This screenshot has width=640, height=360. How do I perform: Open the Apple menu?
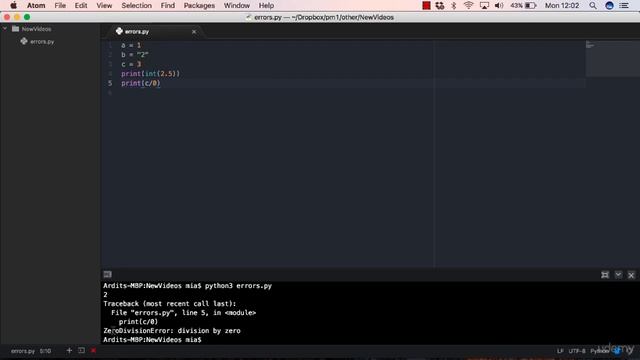pyautogui.click(x=13, y=6)
